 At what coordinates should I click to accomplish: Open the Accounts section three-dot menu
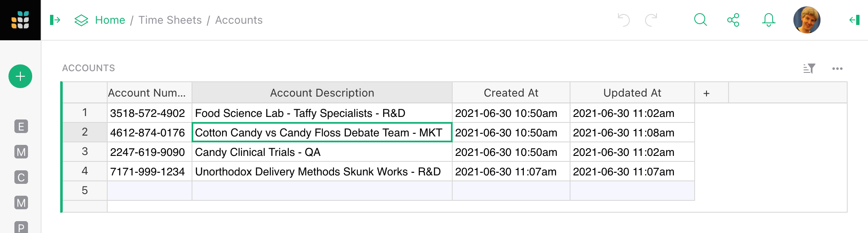(837, 68)
